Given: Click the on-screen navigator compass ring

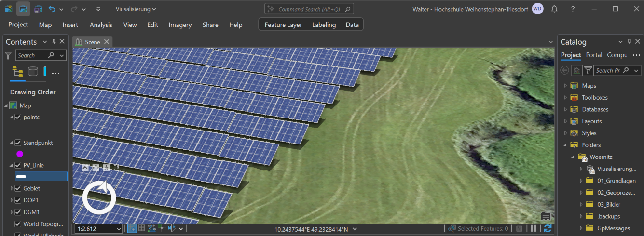Looking at the screenshot, I should coord(99,197).
